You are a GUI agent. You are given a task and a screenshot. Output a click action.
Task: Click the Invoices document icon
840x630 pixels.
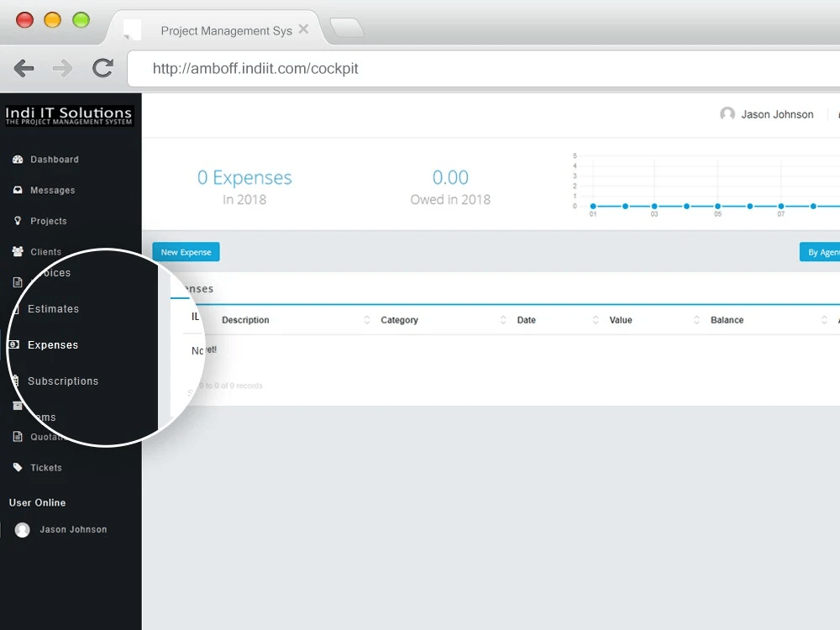(x=18, y=281)
